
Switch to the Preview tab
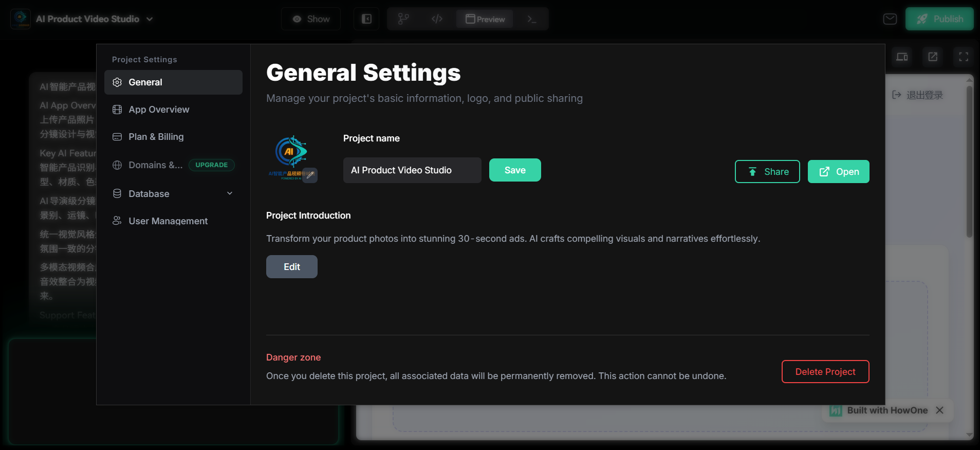(485, 19)
